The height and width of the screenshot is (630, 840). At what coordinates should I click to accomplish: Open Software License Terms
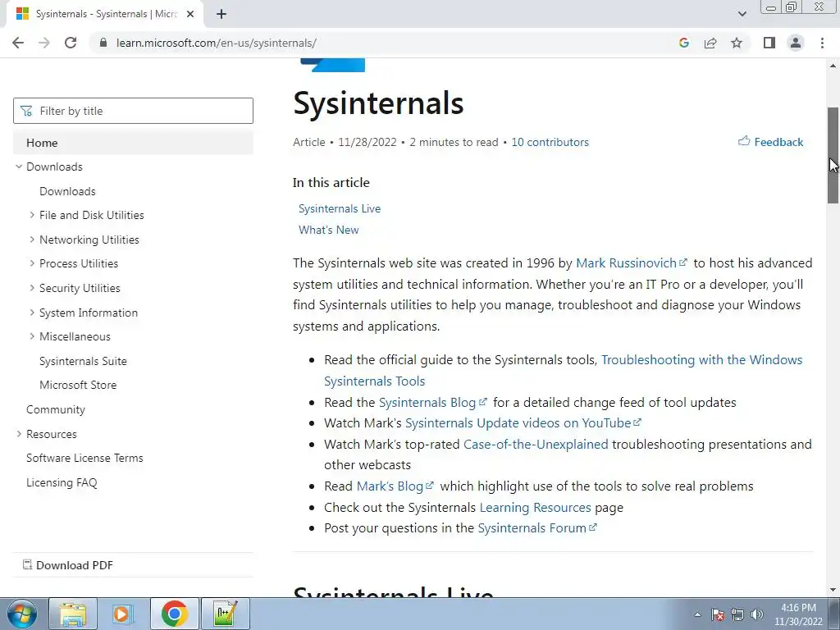pyautogui.click(x=84, y=458)
